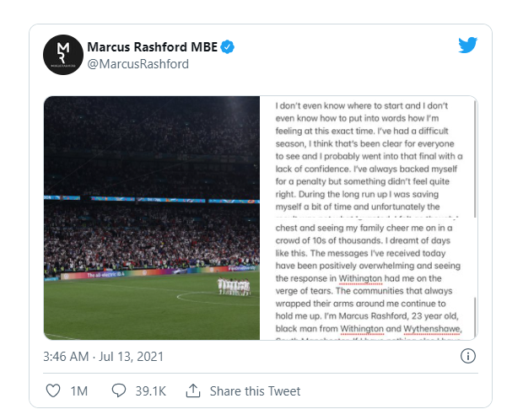Image resolution: width=523 pixels, height=420 pixels.
Task: Click the share upload arrow icon
Action: coord(192,391)
